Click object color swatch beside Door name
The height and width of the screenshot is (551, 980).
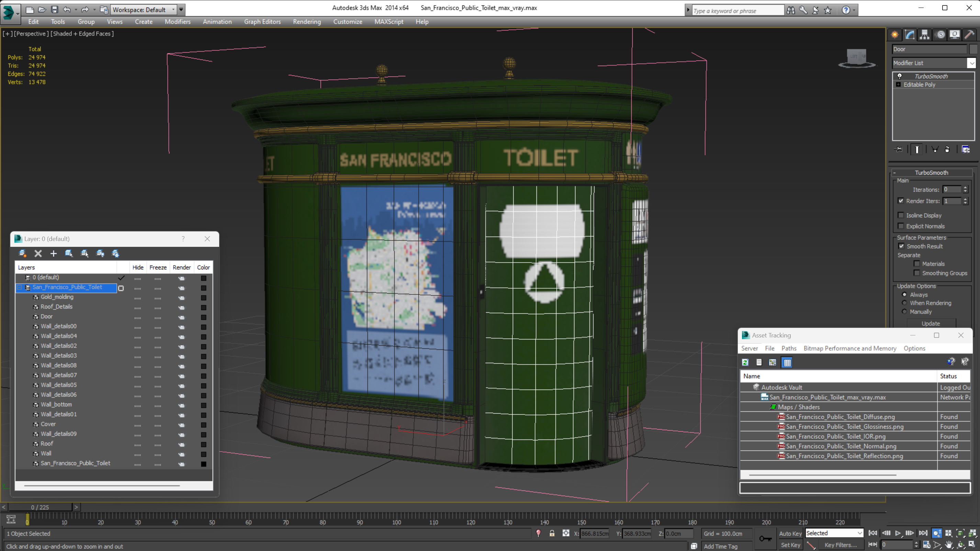[x=973, y=49]
